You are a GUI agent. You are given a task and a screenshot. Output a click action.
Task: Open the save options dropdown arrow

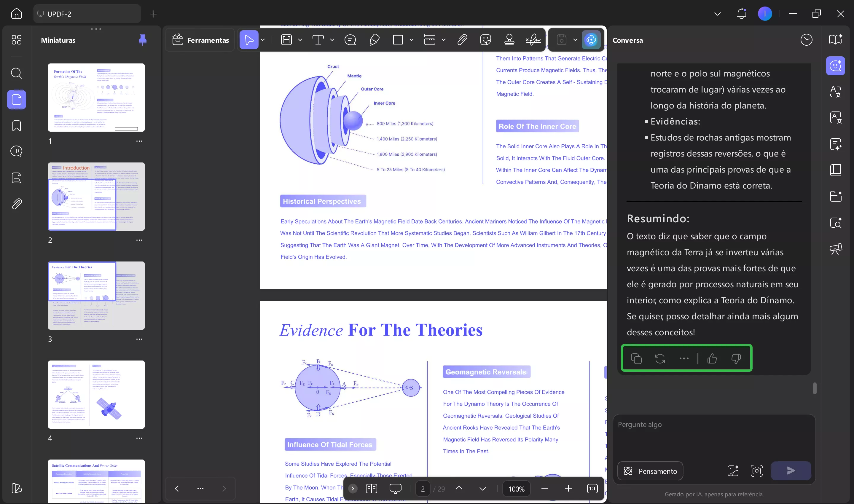click(x=575, y=40)
